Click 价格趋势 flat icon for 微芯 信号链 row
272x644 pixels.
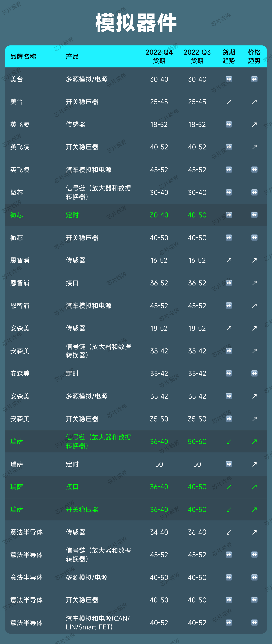coord(254,192)
